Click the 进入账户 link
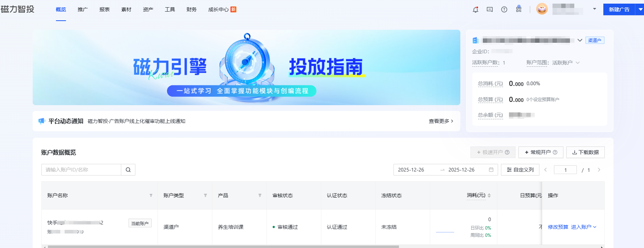The height and width of the screenshot is (248, 644). click(x=581, y=227)
